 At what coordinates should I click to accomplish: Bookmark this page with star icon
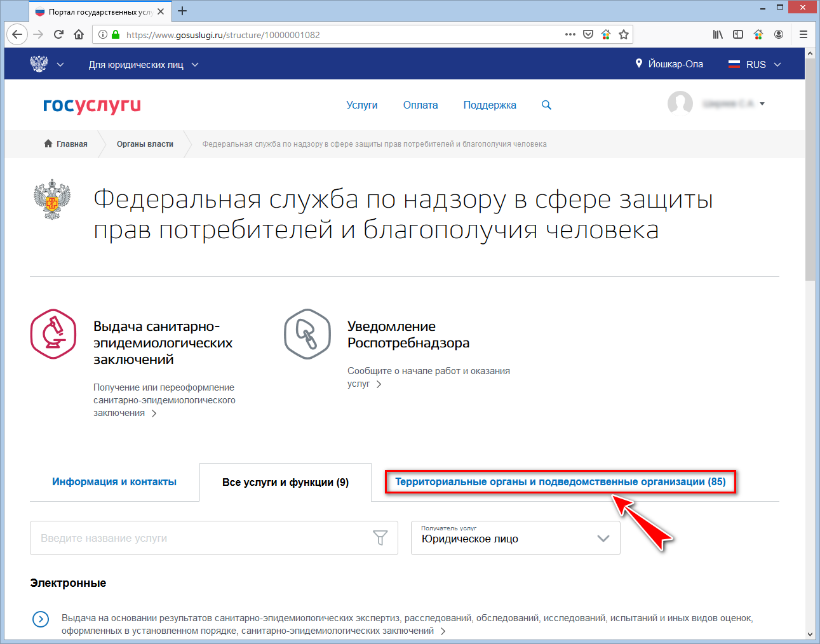[624, 34]
